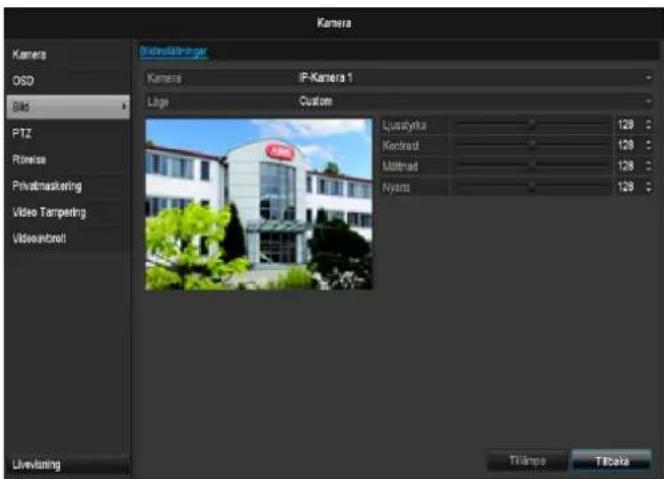The image size is (664, 479).
Task: Adjust Nyans with its stepper arrows
Action: pyautogui.click(x=649, y=187)
